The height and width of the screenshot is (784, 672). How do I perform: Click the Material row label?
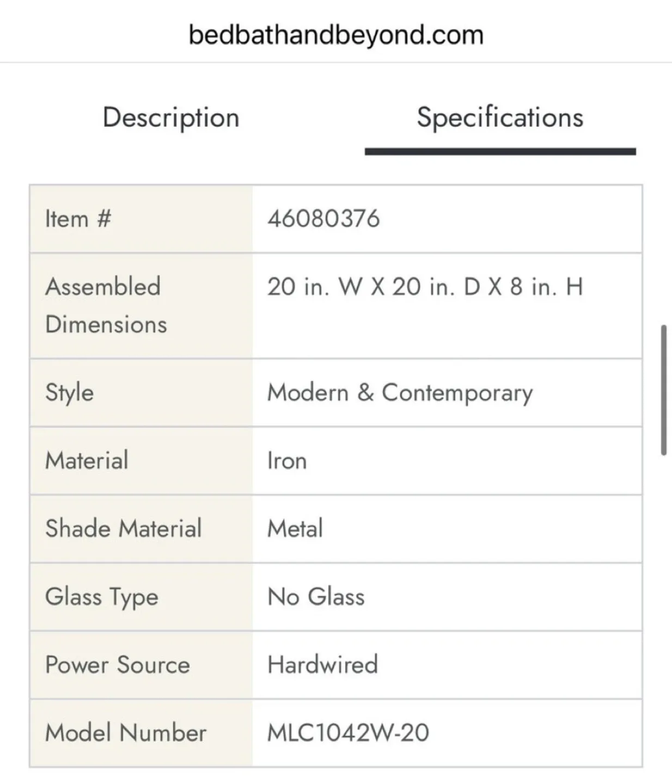pos(87,461)
